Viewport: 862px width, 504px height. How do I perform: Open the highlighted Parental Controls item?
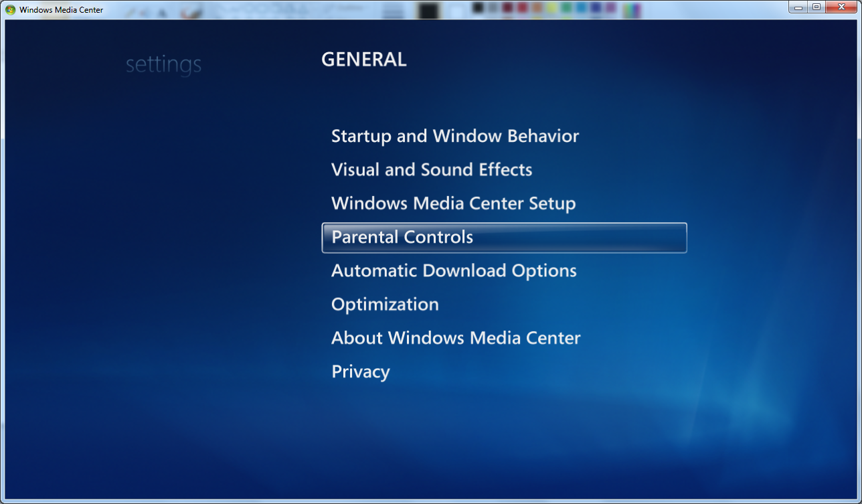tap(504, 238)
